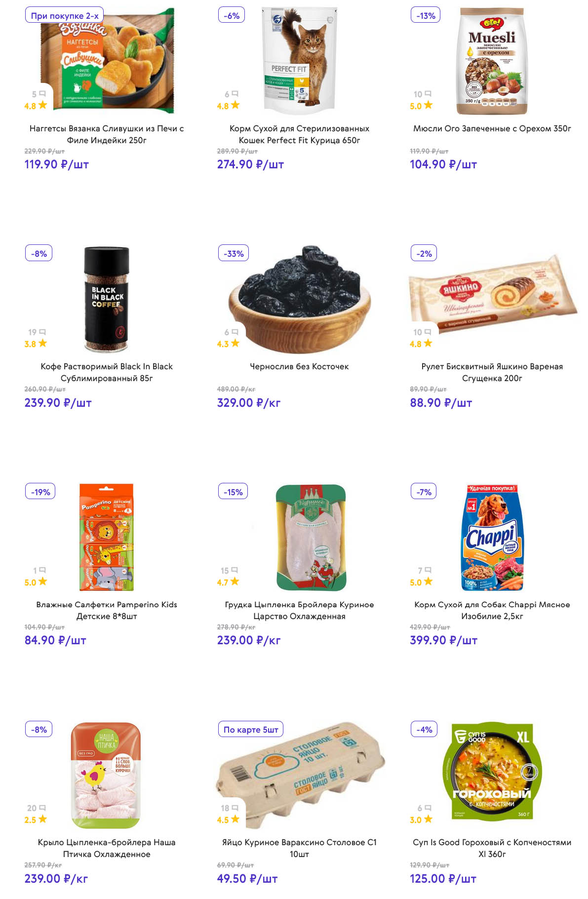588x899 pixels.
Task: Click the 'По карте 5шт' badge on eggs
Action: coord(250,729)
